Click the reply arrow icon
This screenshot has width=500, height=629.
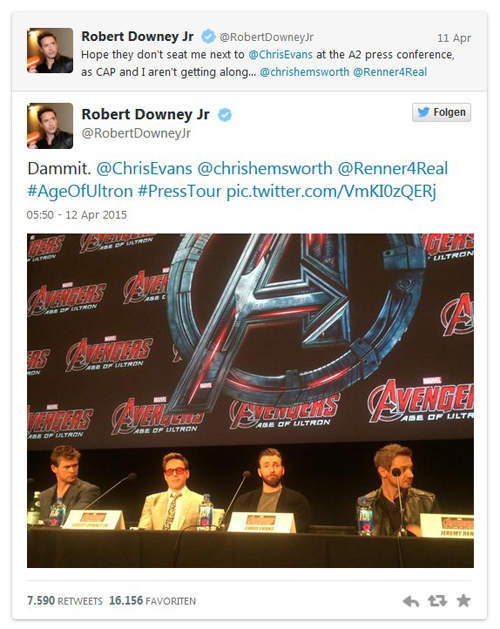click(411, 601)
